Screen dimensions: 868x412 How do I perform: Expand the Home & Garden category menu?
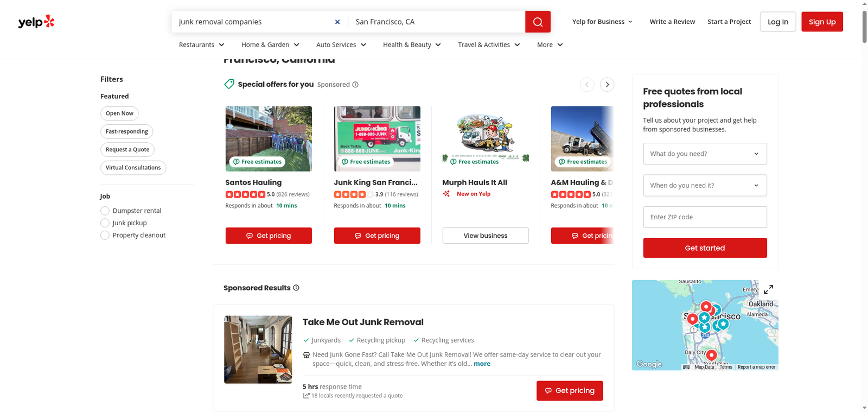point(271,45)
